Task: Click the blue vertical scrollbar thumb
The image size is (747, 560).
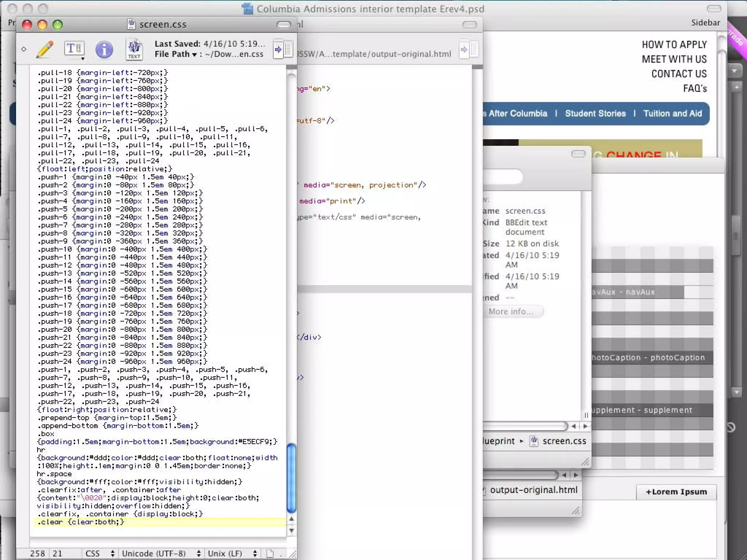Action: tap(291, 478)
